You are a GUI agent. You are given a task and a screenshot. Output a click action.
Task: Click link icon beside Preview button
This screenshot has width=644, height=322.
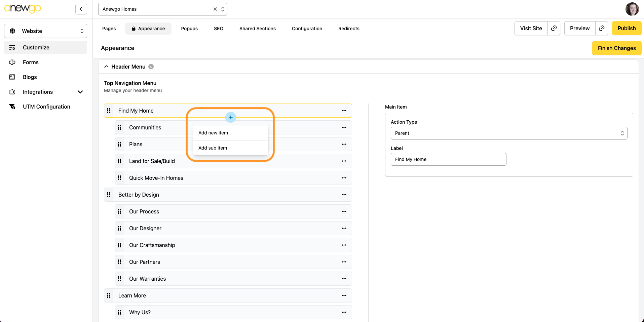[601, 28]
